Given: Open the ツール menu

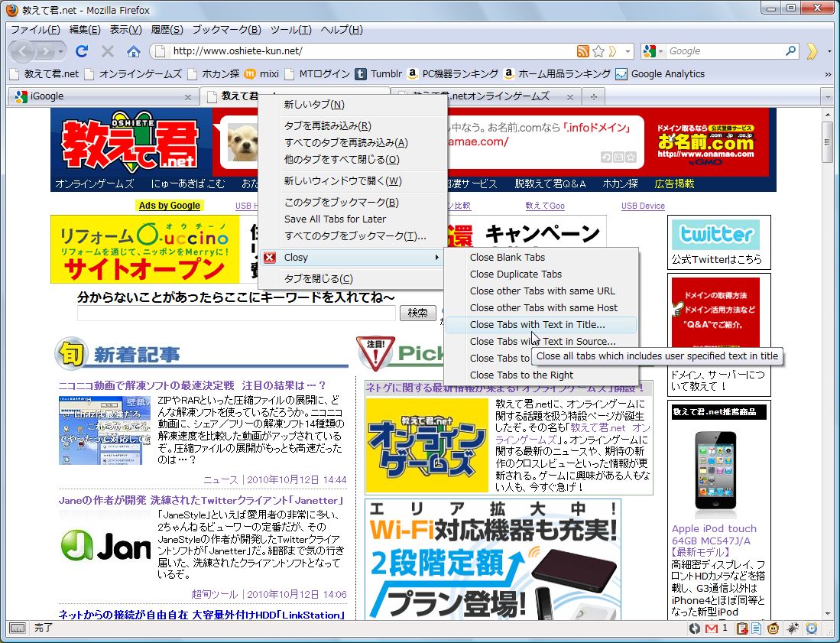Looking at the screenshot, I should point(291,30).
